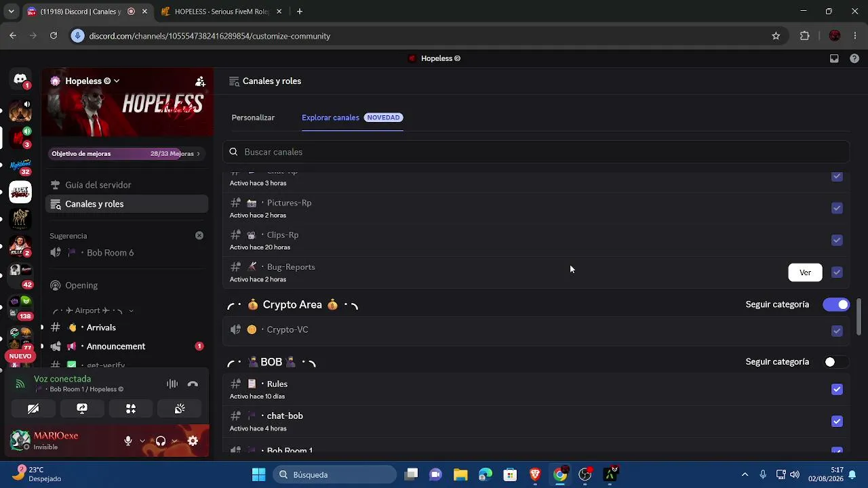Image resolution: width=868 pixels, height=488 pixels.
Task: Open Arrivals channel in sidebar
Action: (x=127, y=327)
